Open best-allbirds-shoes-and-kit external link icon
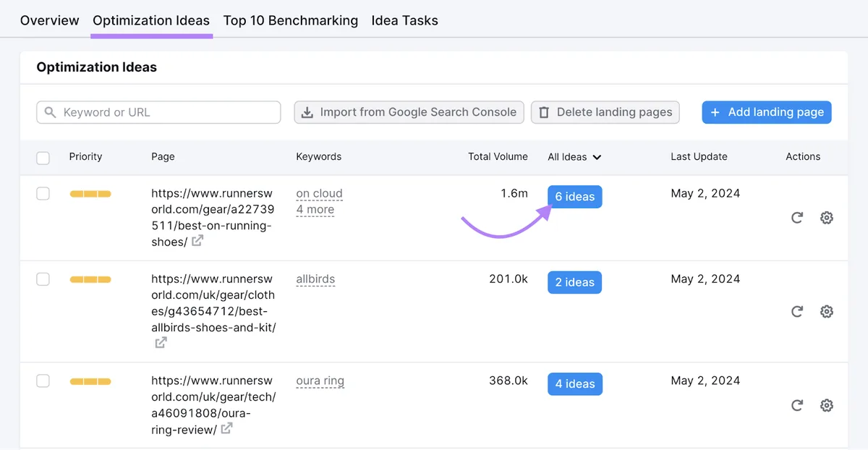Viewport: 868px width, 450px height. pyautogui.click(x=161, y=342)
